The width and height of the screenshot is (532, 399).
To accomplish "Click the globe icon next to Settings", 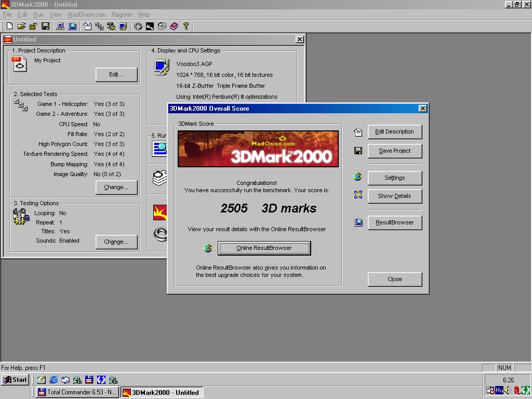I will tap(357, 177).
